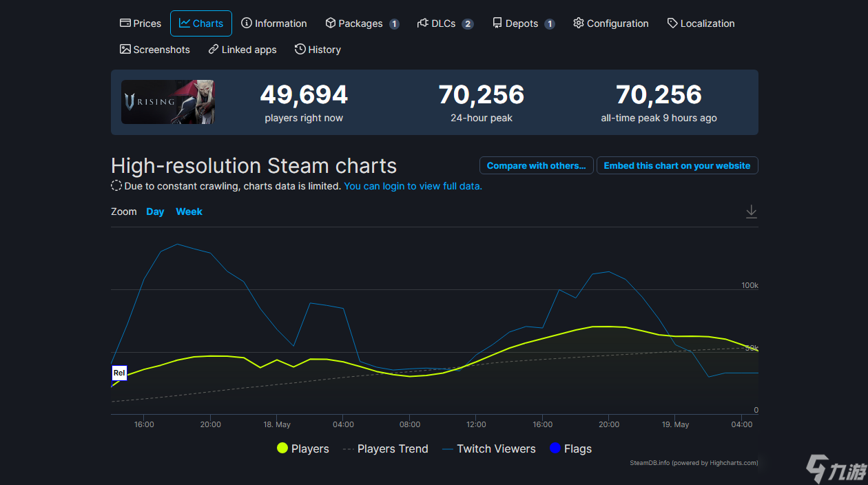Set chart zoom to Week
This screenshot has width=868, height=485.
coord(189,211)
